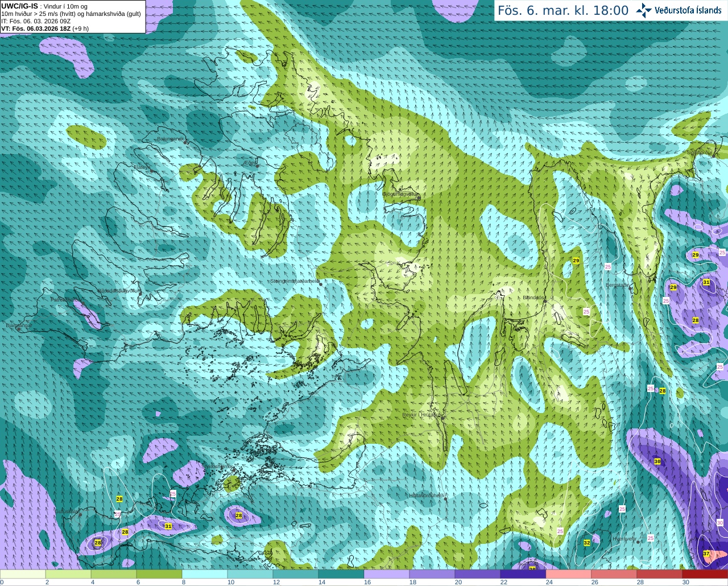728x586 pixels.
Task: Pick the dark teal 14–16 legend swatch
Action: pos(341,574)
